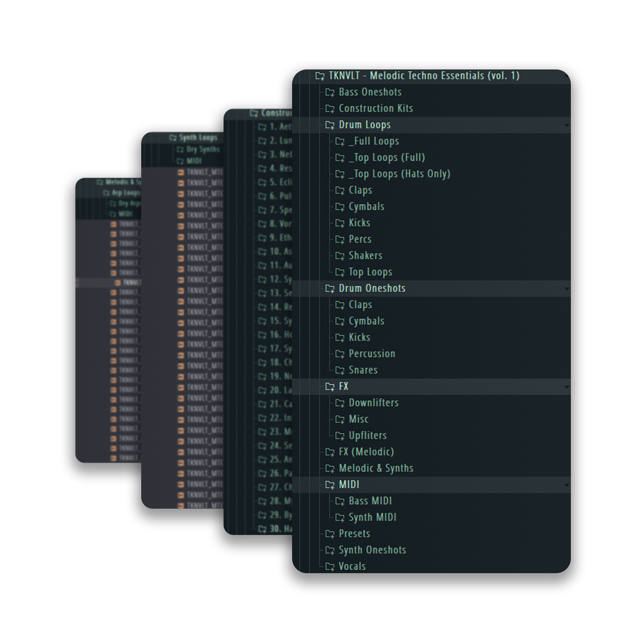The image size is (644, 644).
Task: Open the _Full Loops folder
Action: tap(374, 141)
